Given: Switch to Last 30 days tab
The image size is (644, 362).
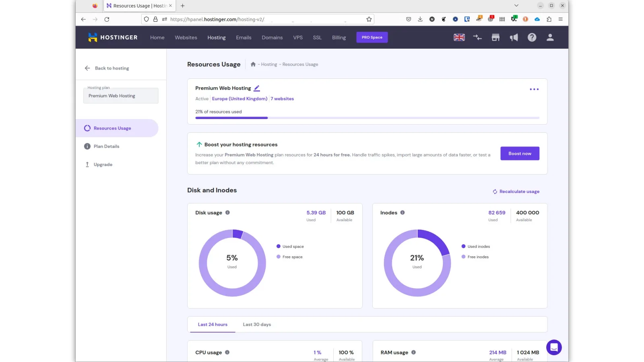Looking at the screenshot, I should point(257,325).
